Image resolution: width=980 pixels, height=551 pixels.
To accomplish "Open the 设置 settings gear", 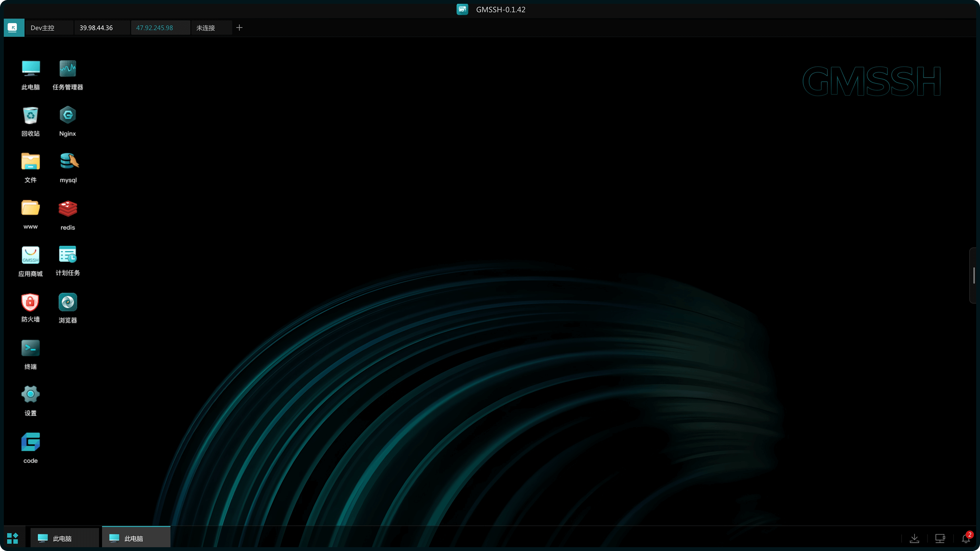I will [30, 394].
